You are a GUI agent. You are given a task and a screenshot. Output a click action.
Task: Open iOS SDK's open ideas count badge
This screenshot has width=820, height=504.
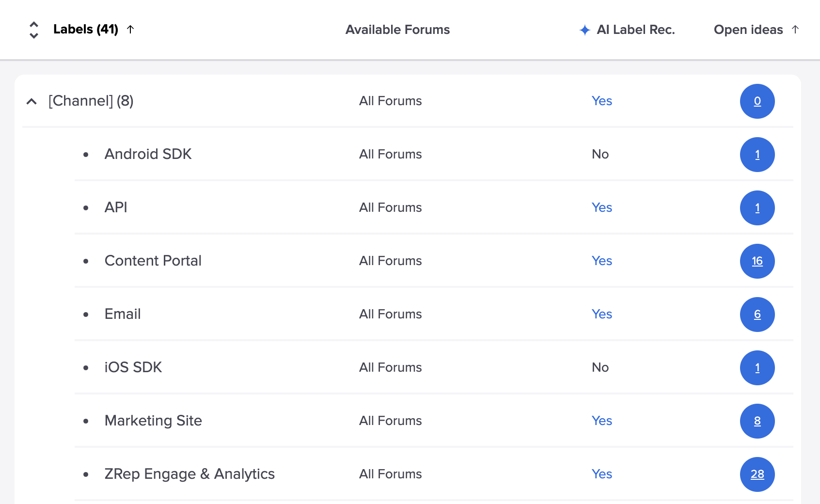tap(757, 368)
